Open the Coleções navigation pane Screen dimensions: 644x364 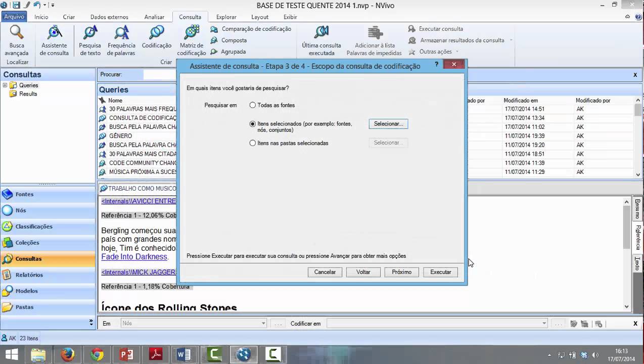(48, 243)
